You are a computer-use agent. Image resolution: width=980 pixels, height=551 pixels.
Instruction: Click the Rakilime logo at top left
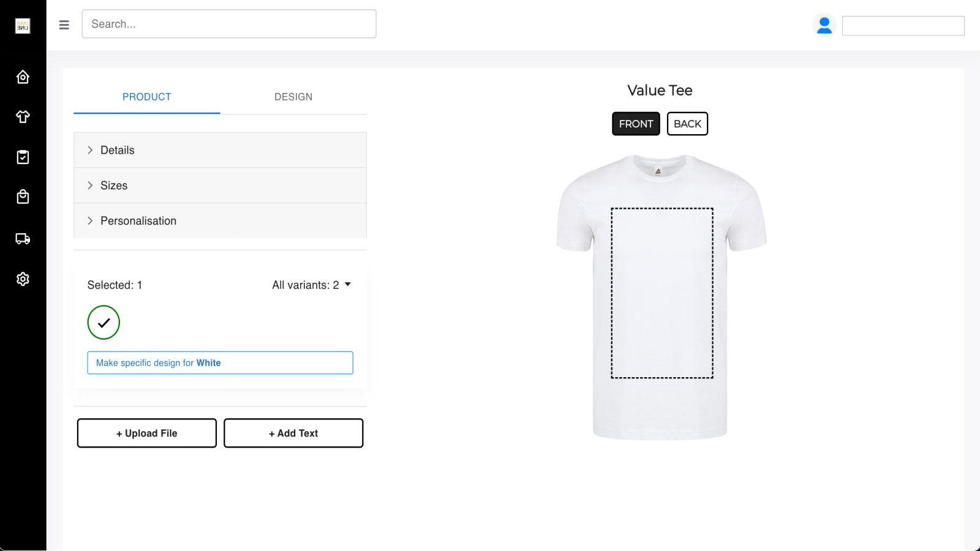pyautogui.click(x=22, y=25)
